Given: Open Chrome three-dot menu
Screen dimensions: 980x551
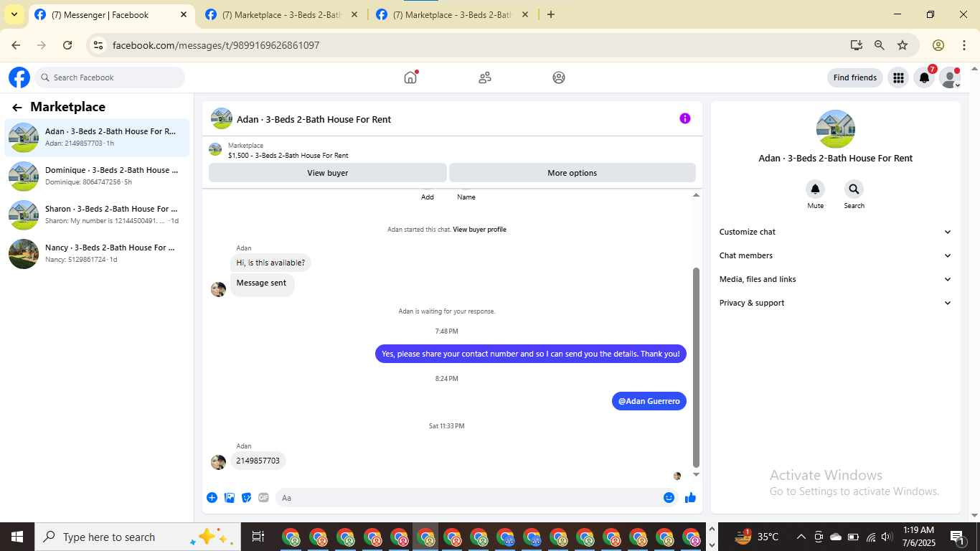Looking at the screenshot, I should click(964, 45).
